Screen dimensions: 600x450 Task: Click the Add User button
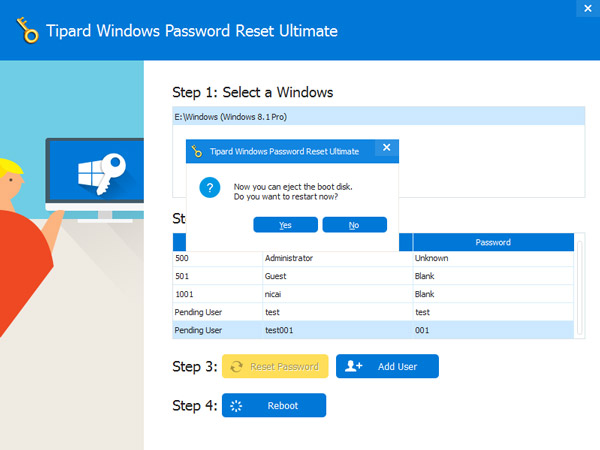(x=387, y=366)
